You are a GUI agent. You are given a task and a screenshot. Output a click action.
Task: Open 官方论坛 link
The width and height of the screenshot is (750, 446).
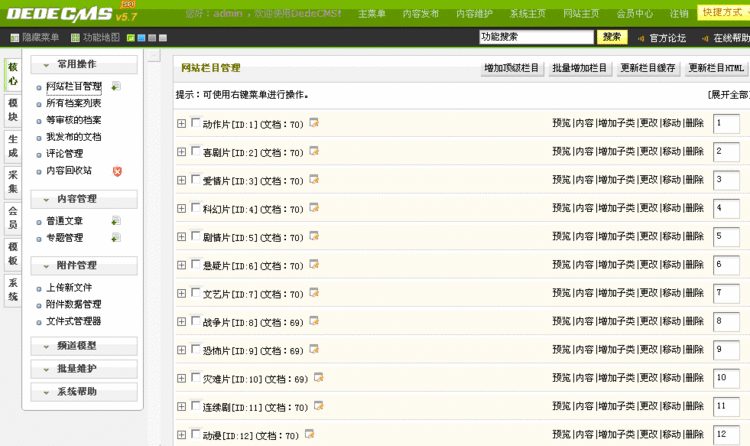click(667, 38)
